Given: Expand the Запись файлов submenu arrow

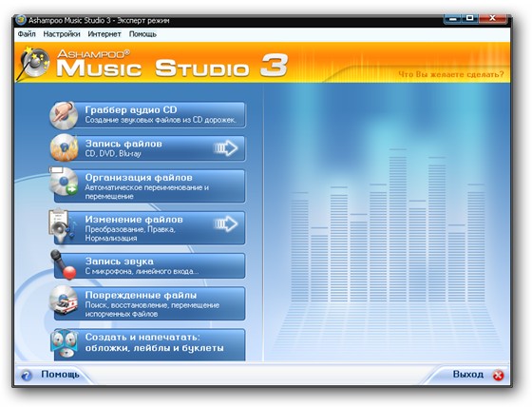Looking at the screenshot, I should tap(226, 147).
